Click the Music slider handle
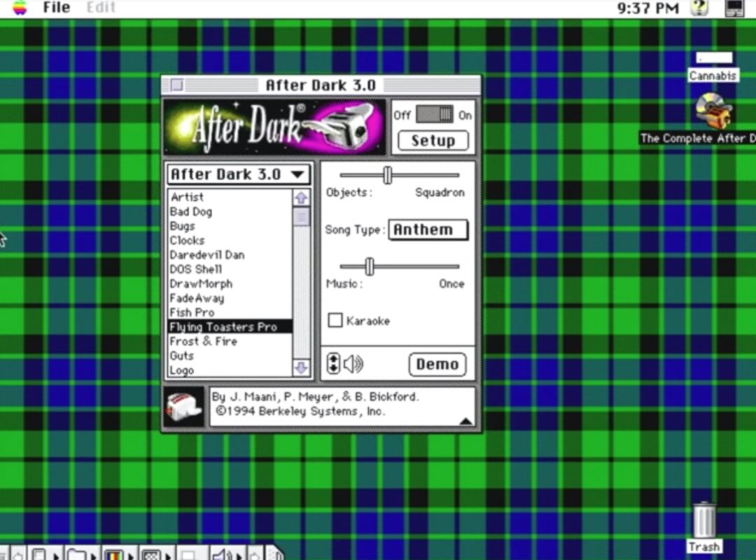 coord(370,266)
